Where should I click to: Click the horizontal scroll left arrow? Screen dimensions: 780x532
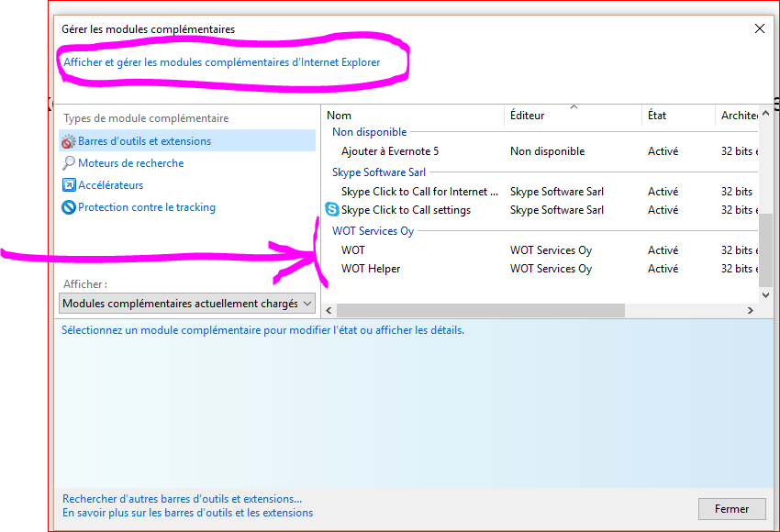[329, 310]
